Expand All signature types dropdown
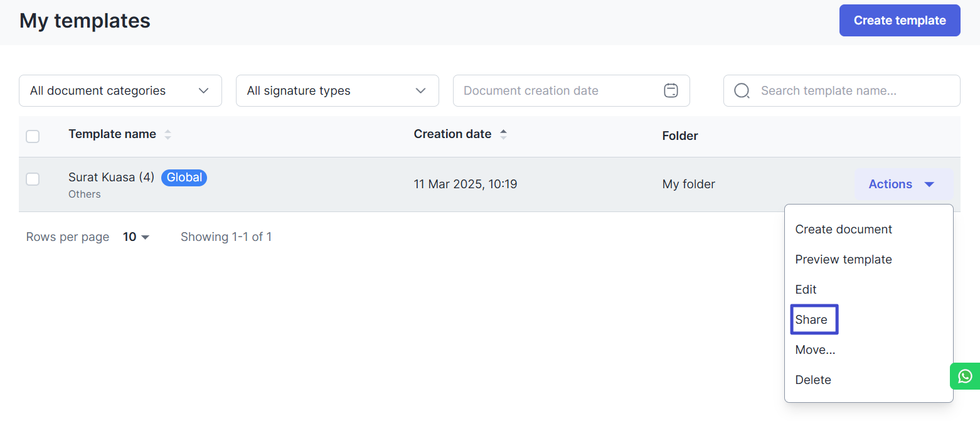This screenshot has width=980, height=421. click(337, 91)
